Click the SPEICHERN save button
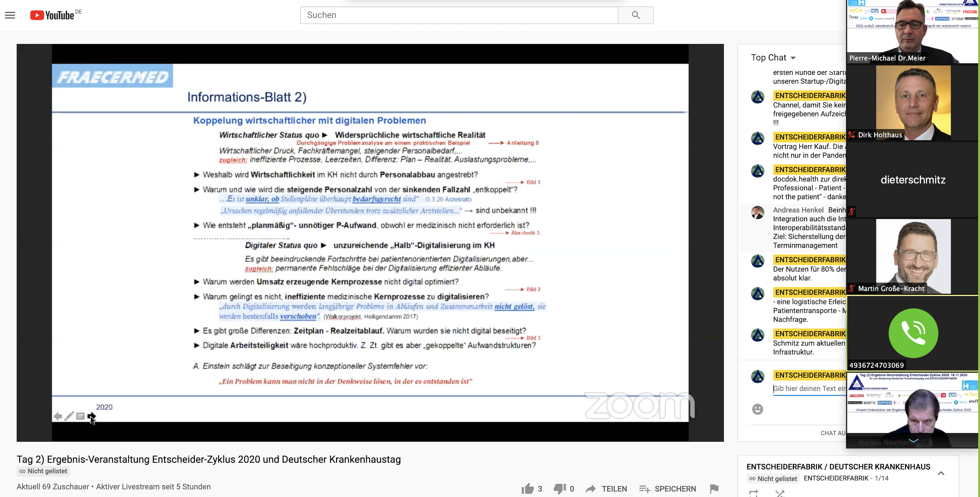Screen dimensions: 980x497 668,489
